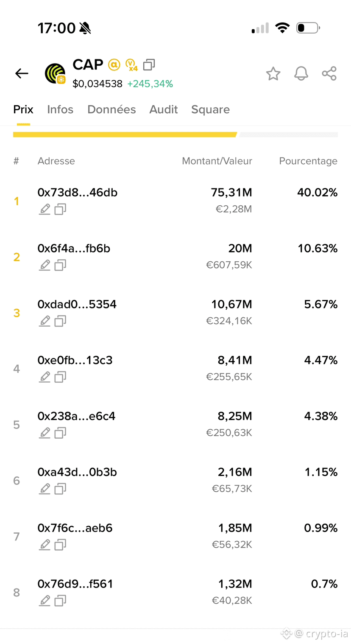Screen dimensions: 351x644
Task: Tap the bell alert icon
Action: tap(301, 74)
